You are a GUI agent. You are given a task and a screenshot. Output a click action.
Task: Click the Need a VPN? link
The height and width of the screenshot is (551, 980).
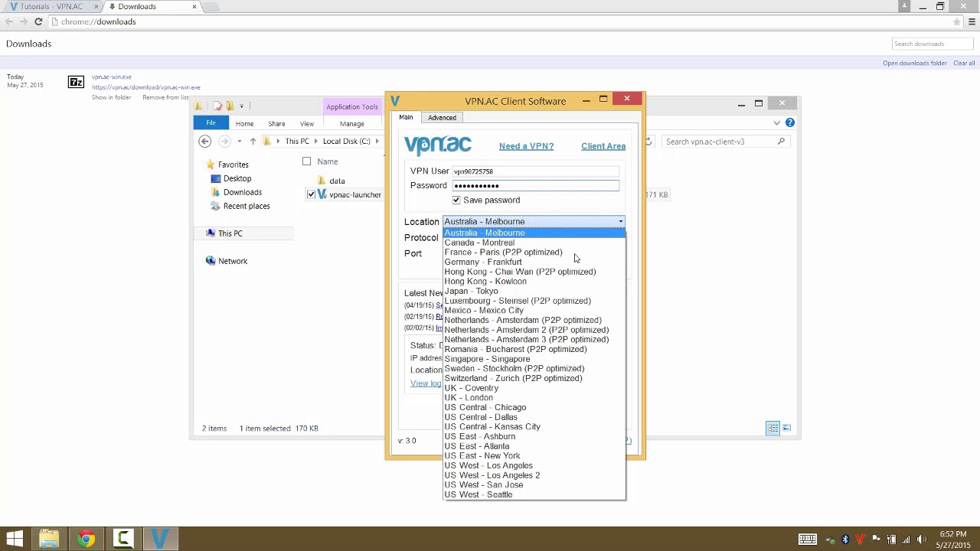(526, 146)
